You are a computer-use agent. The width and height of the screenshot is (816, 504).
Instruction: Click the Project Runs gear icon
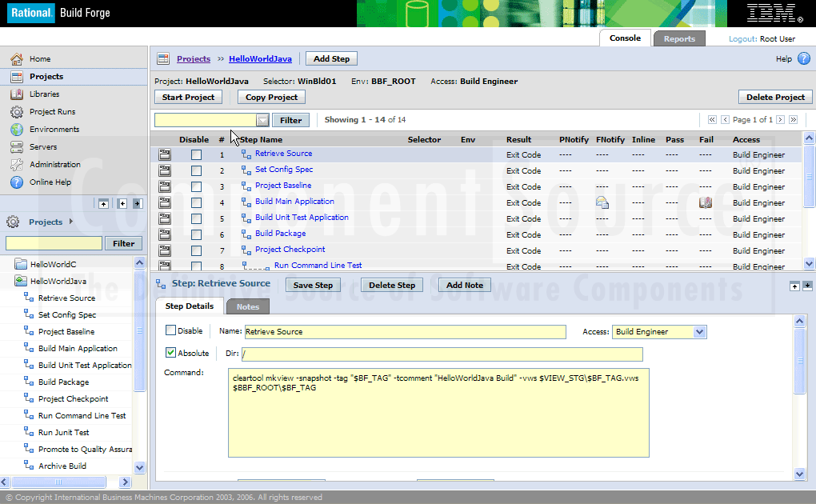click(x=17, y=112)
